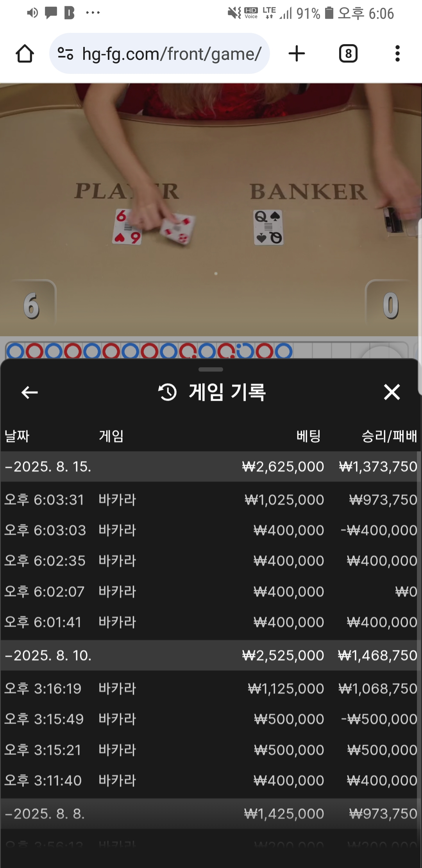Collapse the 2025. 8. 15. date group
Screen dimensions: 422x868
click(x=211, y=466)
